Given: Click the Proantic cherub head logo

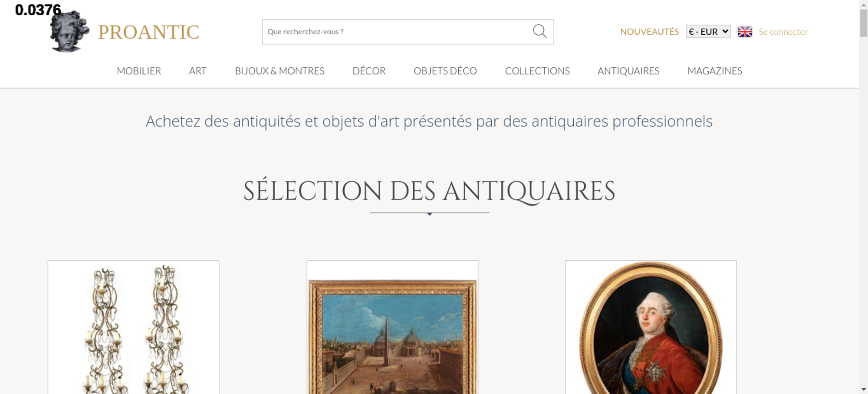Looking at the screenshot, I should pyautogui.click(x=69, y=31).
